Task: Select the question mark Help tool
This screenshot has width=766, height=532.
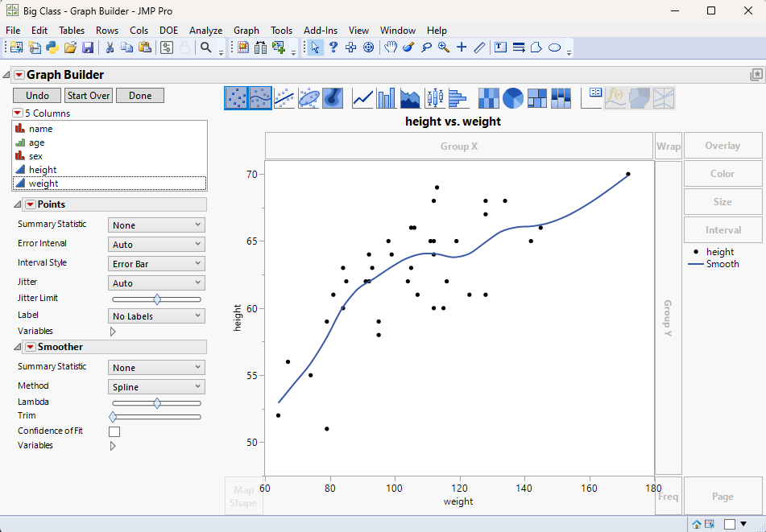Action: pyautogui.click(x=333, y=47)
